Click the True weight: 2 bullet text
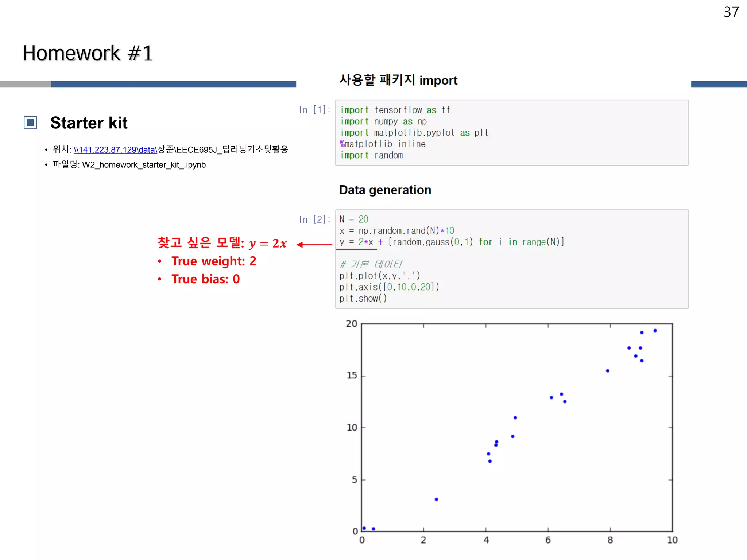The height and width of the screenshot is (560, 747). pos(214,261)
